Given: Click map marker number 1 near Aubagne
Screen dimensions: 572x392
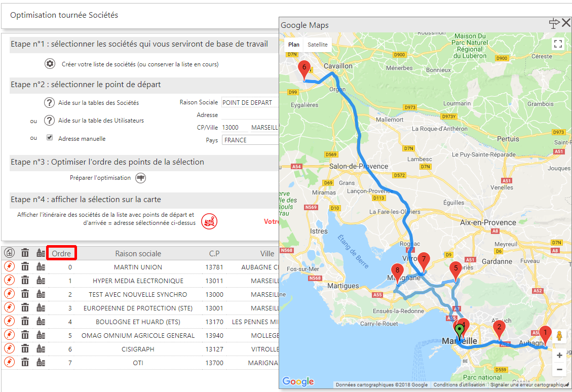Looking at the screenshot, I should [545, 335].
